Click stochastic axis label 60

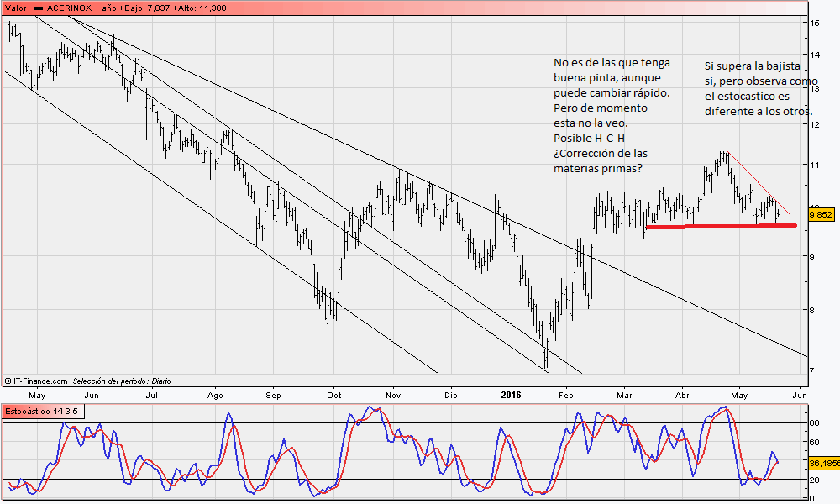click(x=814, y=442)
